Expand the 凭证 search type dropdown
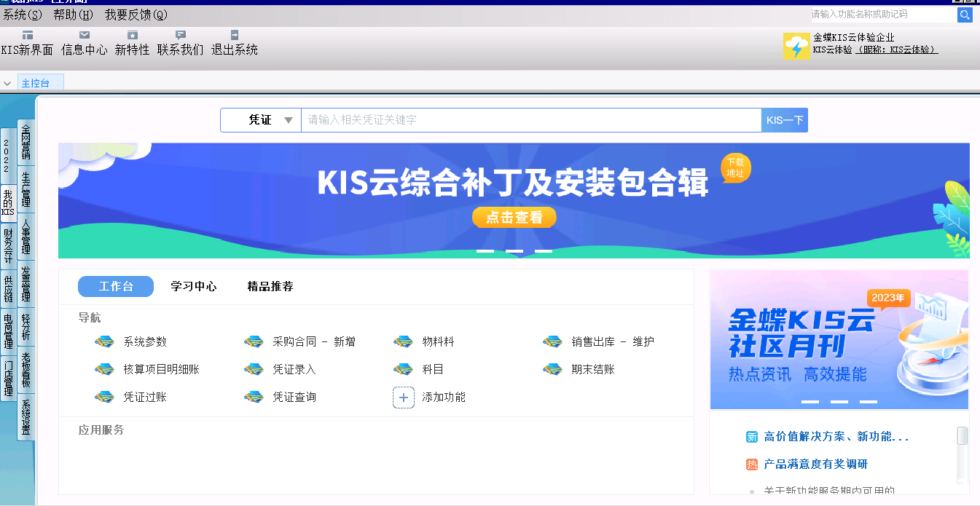This screenshot has height=506, width=980. [289, 120]
